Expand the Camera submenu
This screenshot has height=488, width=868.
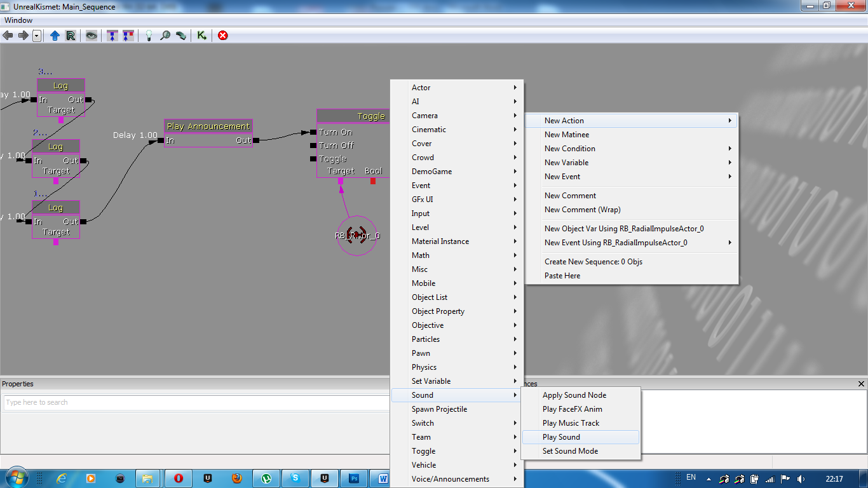point(457,116)
